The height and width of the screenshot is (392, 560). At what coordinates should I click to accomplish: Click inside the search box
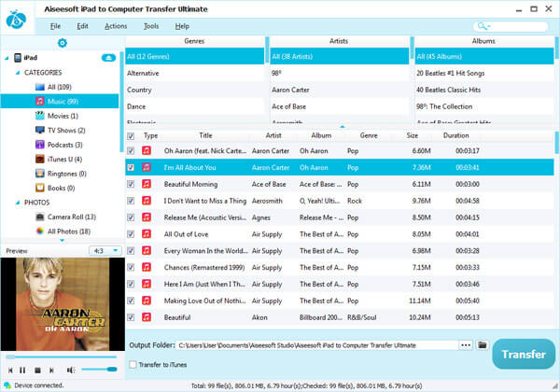coord(511,26)
